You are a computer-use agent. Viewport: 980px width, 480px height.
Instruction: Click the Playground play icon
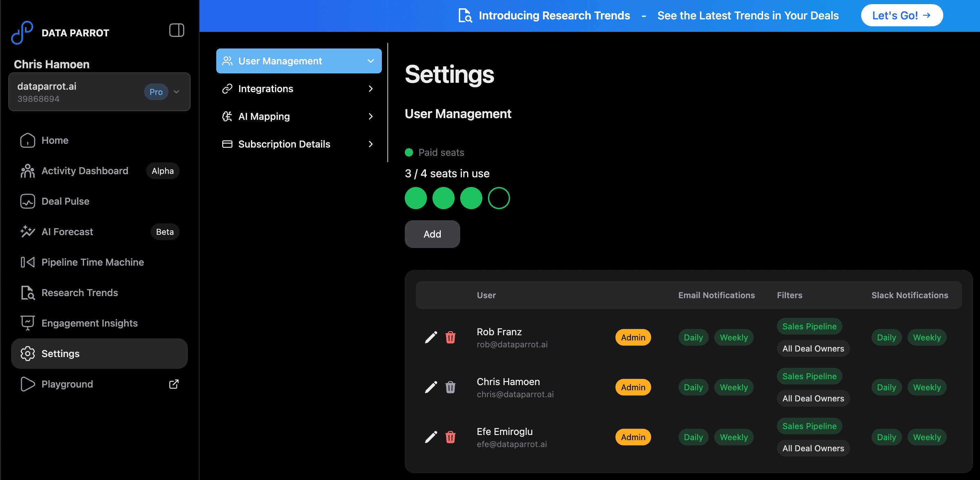point(27,384)
